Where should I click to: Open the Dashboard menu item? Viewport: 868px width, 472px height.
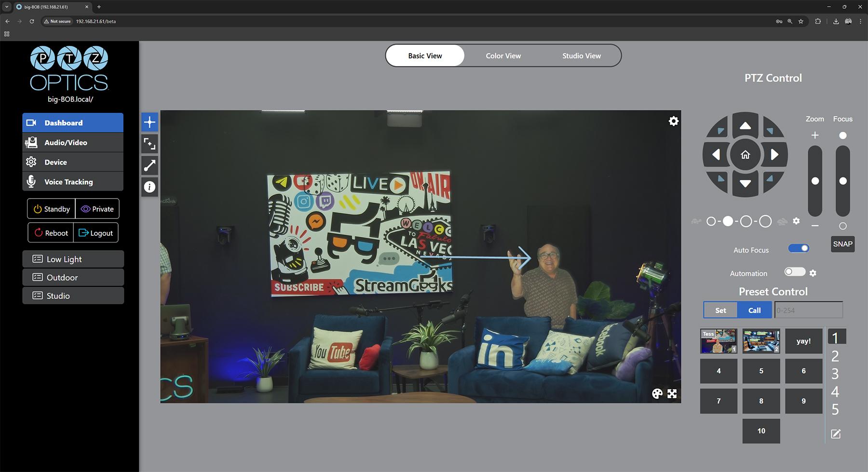point(73,122)
